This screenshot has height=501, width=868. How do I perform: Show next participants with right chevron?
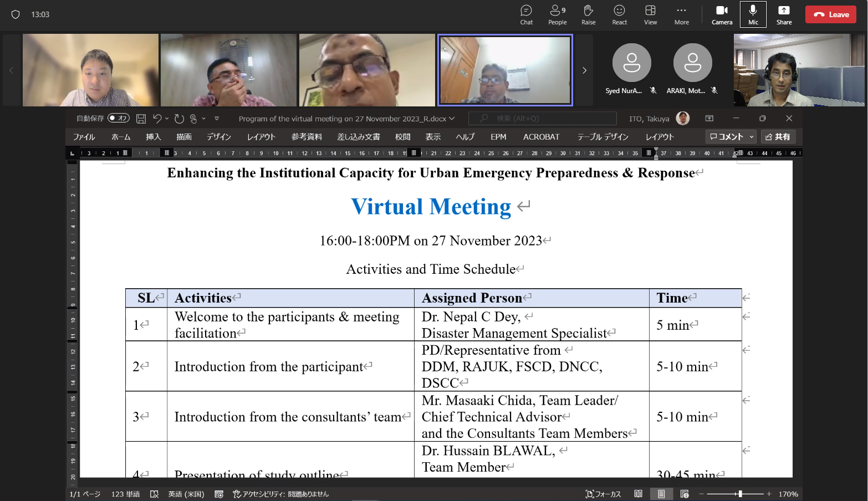(584, 70)
